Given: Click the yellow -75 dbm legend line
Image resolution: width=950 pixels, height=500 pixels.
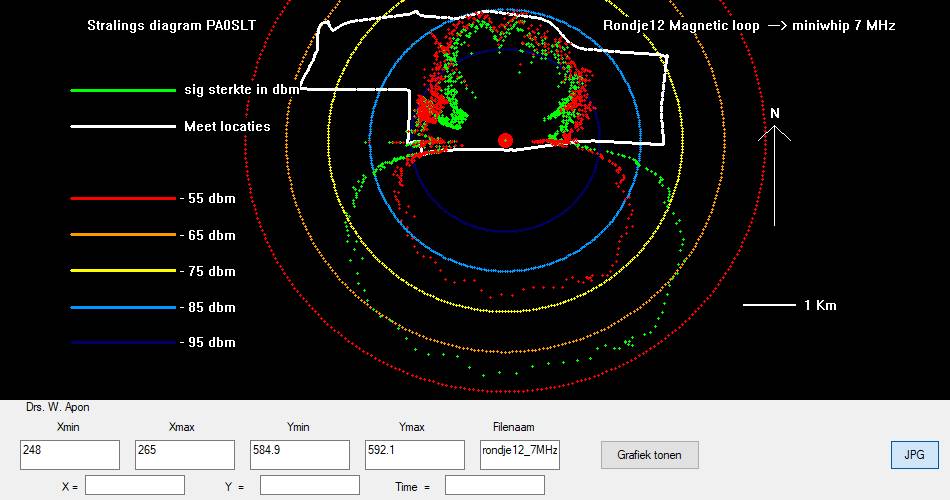Looking at the screenshot, I should [123, 271].
